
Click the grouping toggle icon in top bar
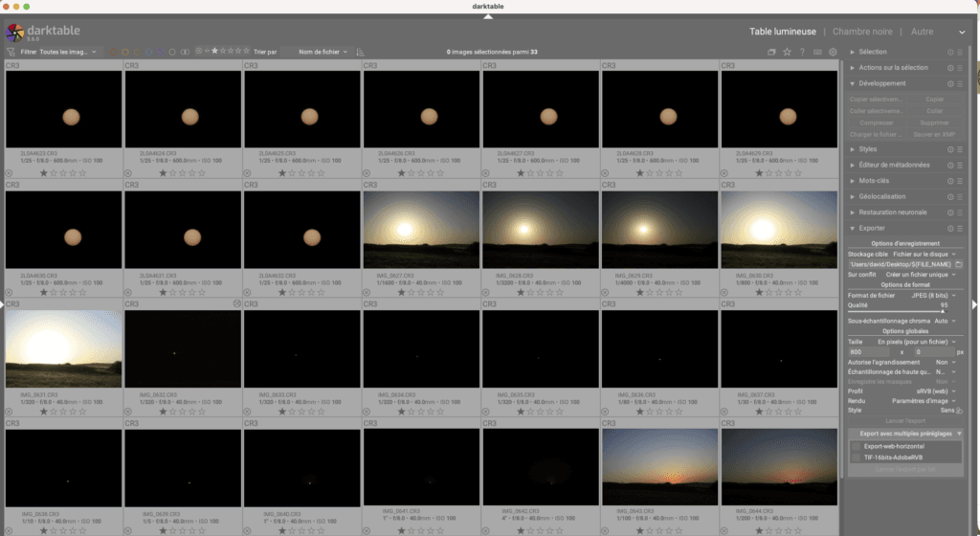tap(771, 52)
